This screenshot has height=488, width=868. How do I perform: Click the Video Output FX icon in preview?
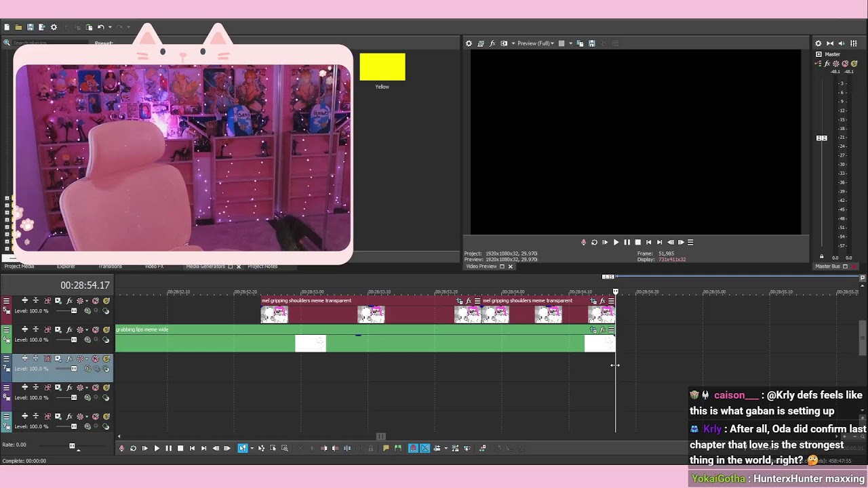492,43
